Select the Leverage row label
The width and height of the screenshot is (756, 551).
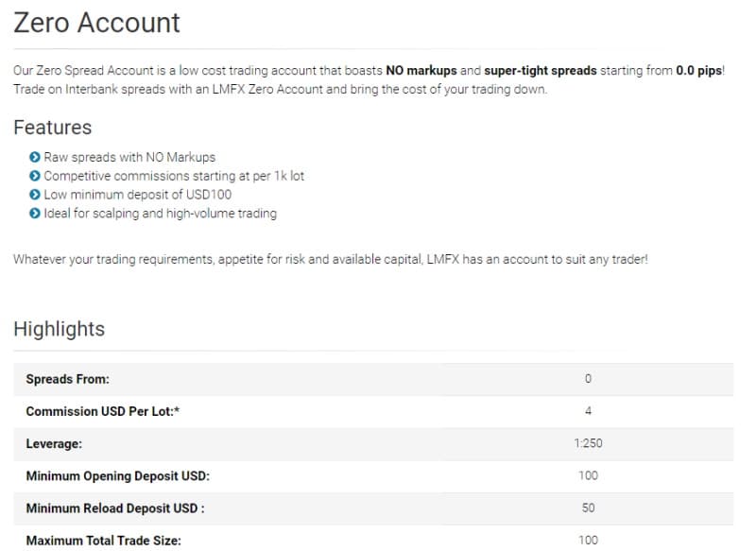54,443
